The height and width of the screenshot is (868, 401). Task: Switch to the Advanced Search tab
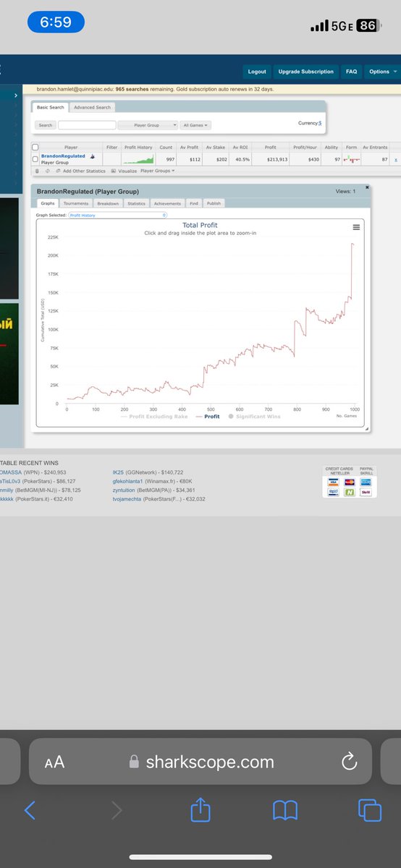coord(93,107)
